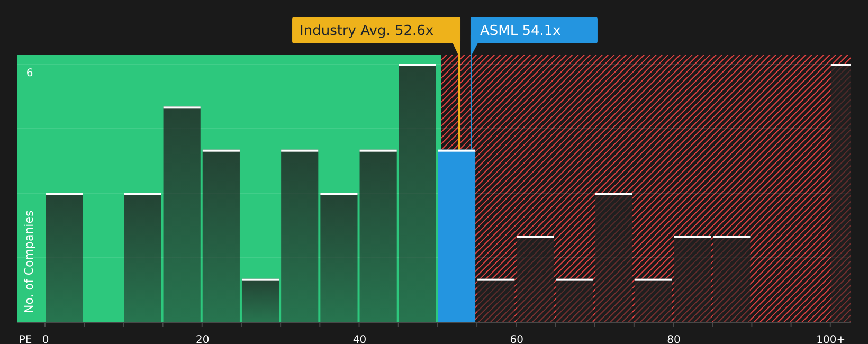868x344 pixels.
Task: Click the histogram bar for PE 0-5
Action: pos(64,258)
